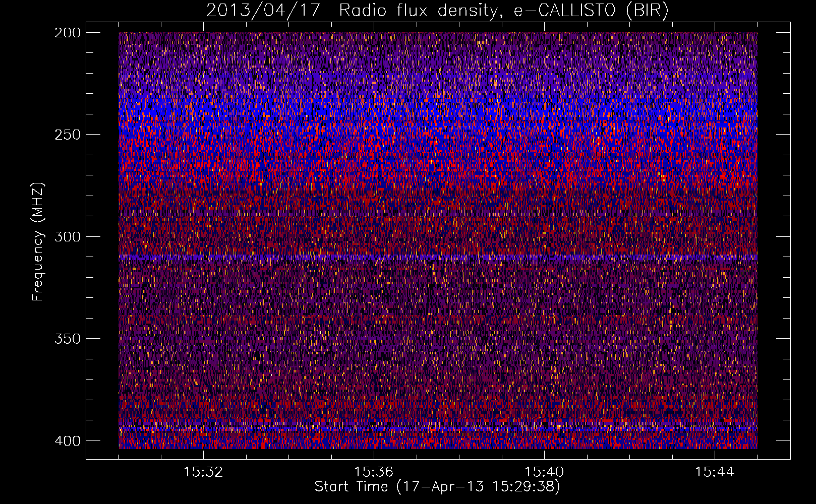Click the purple interference line near 310 MHz
This screenshot has height=504, width=816.
438,257
